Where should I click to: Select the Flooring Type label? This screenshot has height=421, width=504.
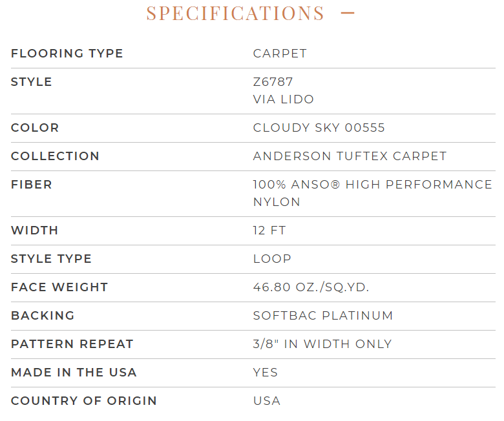67,54
